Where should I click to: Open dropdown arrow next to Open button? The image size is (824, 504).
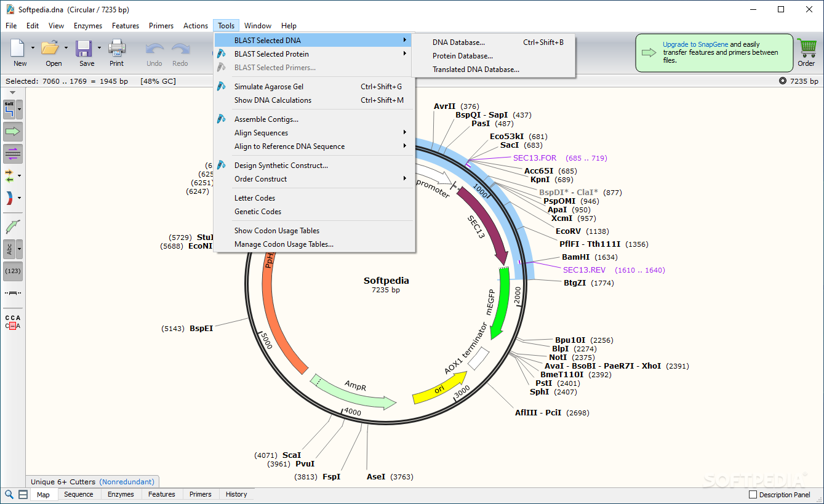(66, 47)
